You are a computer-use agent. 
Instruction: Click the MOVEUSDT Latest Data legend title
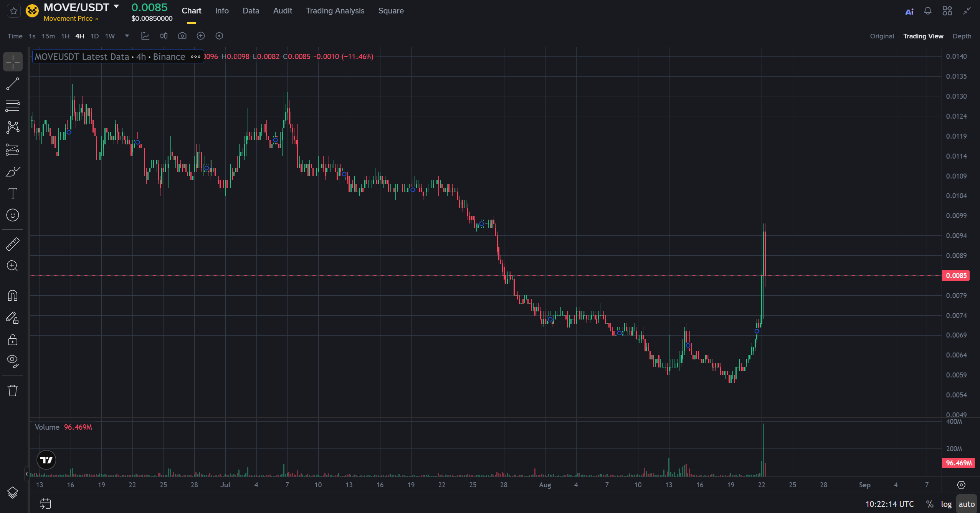click(110, 57)
